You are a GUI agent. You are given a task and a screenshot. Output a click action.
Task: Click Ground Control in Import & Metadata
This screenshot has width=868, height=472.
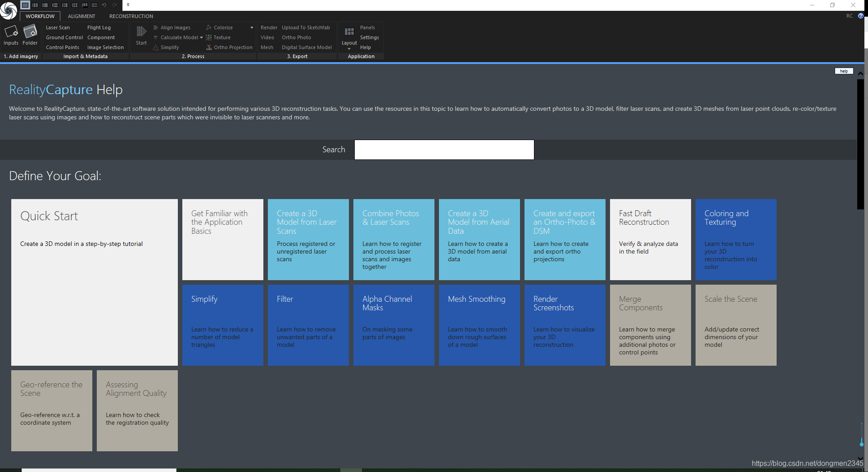click(x=64, y=38)
